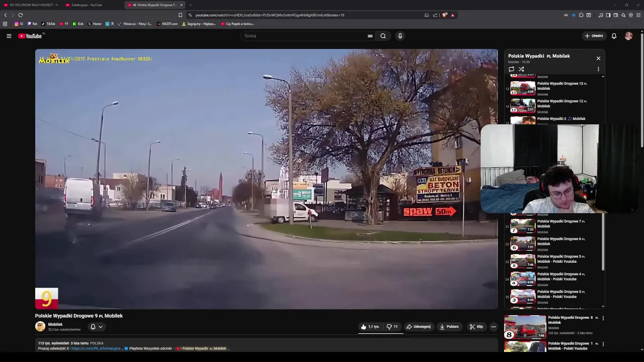Click the Udostępnij share button

pyautogui.click(x=418, y=327)
